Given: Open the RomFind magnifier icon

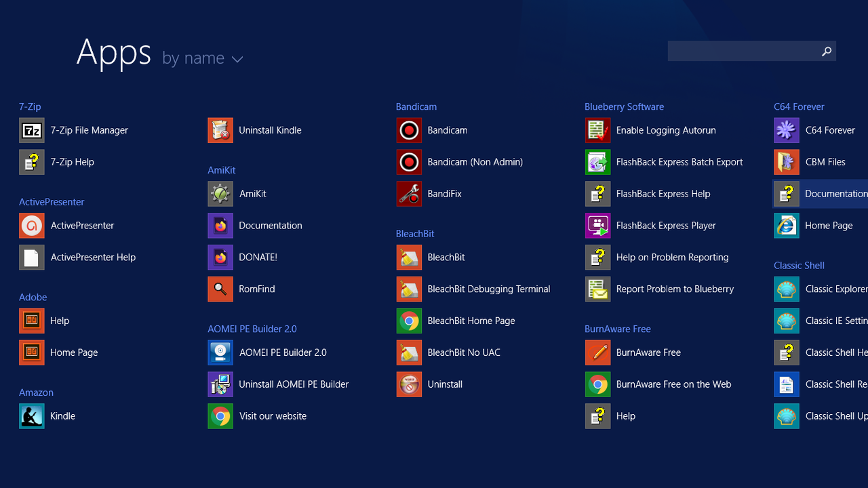Looking at the screenshot, I should point(220,289).
